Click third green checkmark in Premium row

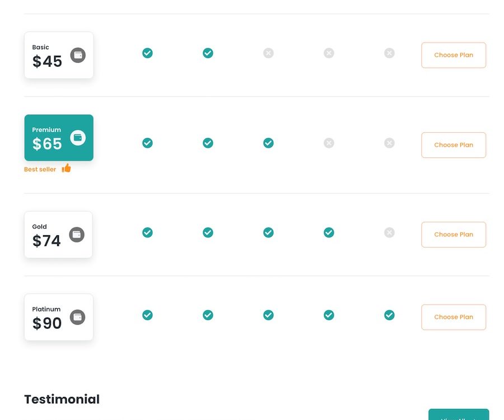[268, 143]
